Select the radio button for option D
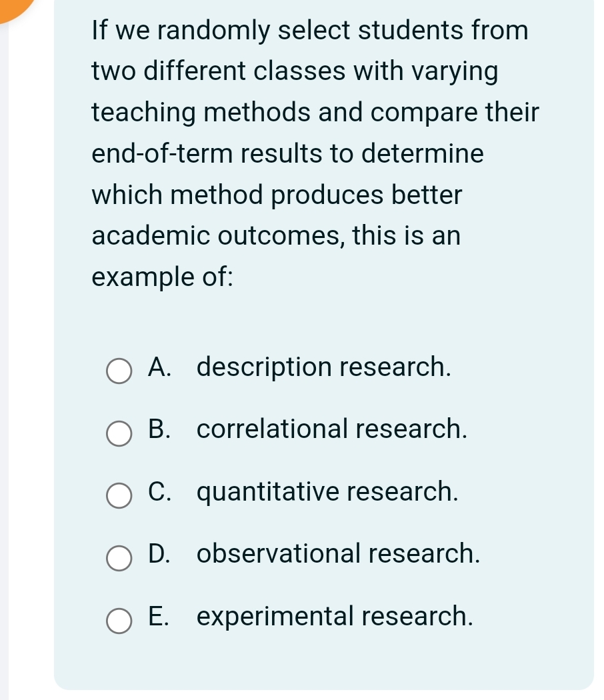The height and width of the screenshot is (700, 604). point(119,559)
